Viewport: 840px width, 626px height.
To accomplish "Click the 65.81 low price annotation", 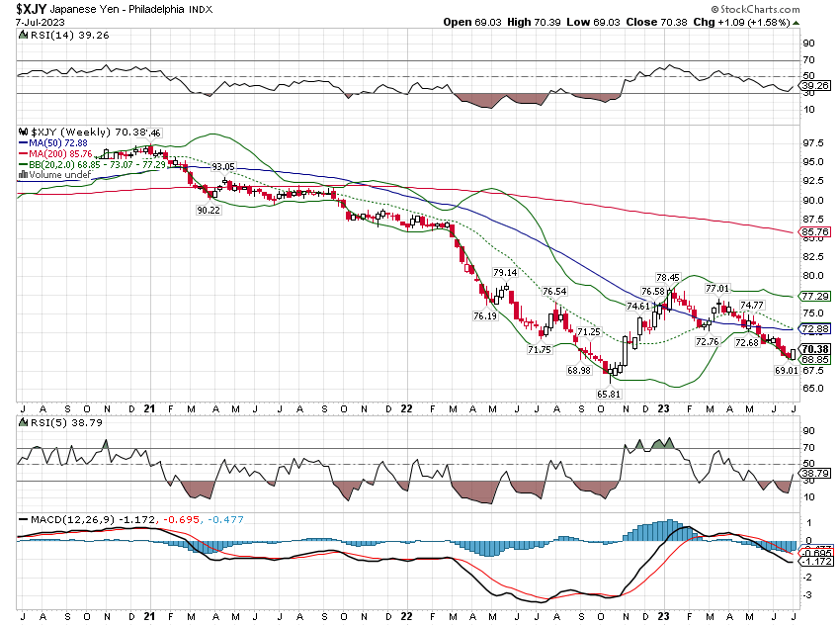I will coord(609,394).
